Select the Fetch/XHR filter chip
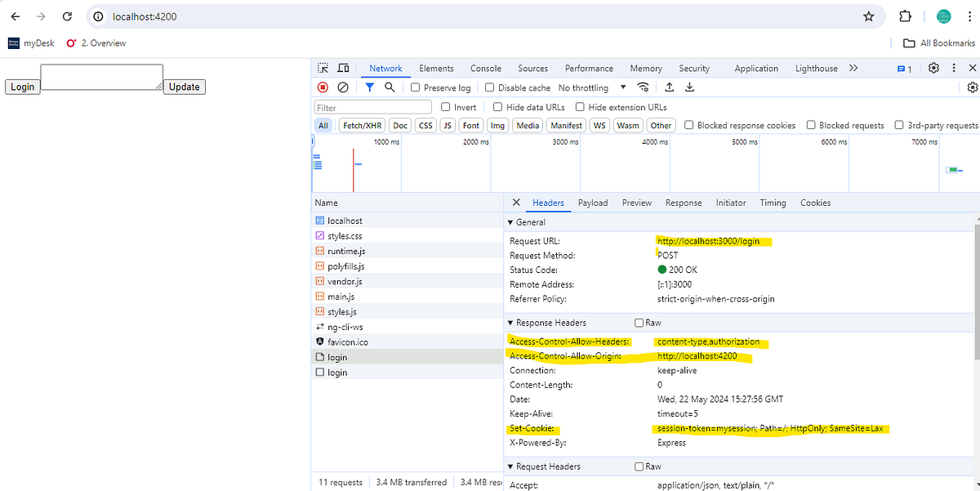This screenshot has height=491, width=980. coord(361,125)
